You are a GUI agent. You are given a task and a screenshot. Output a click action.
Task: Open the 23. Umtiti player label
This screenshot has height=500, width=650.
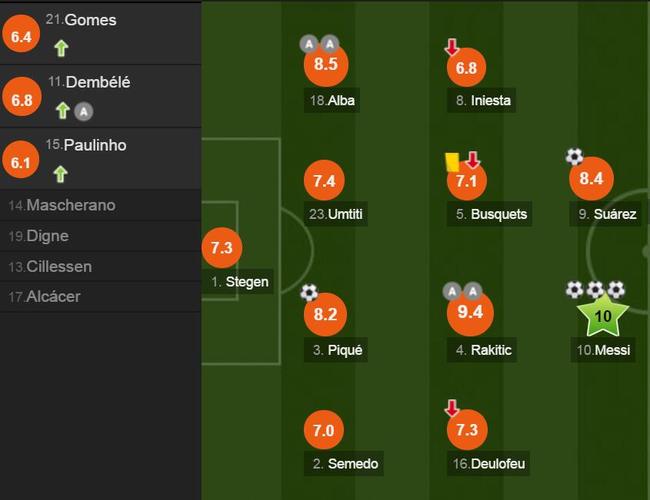[335, 214]
